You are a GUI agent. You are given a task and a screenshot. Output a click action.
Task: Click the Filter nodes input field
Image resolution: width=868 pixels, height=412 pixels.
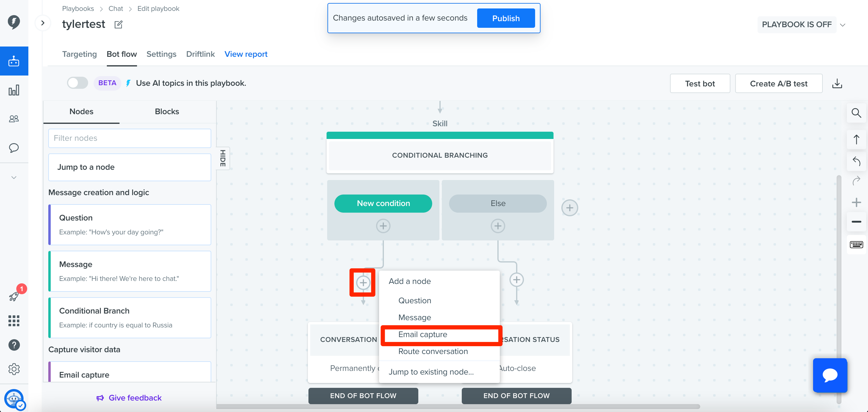coord(130,138)
